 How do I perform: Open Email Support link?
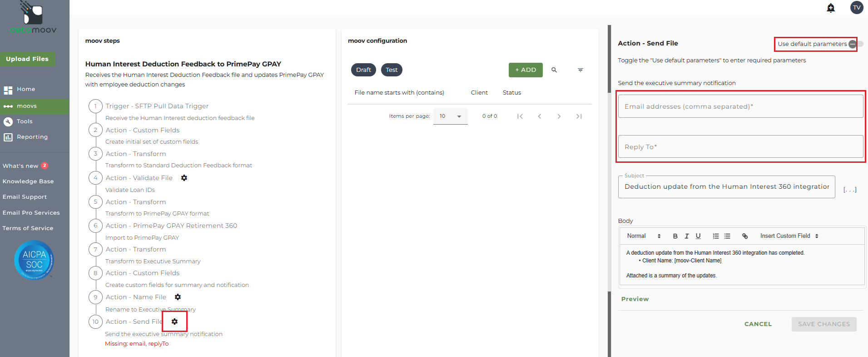click(25, 197)
